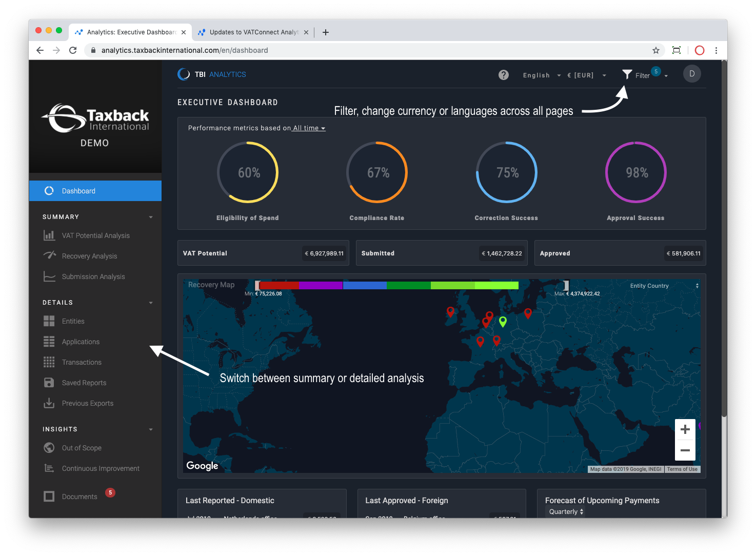Click the map range slider maximum handle

[x=566, y=285]
